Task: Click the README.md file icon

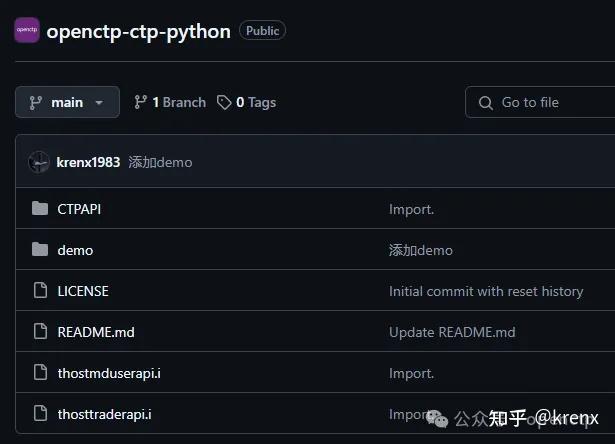Action: tap(40, 332)
